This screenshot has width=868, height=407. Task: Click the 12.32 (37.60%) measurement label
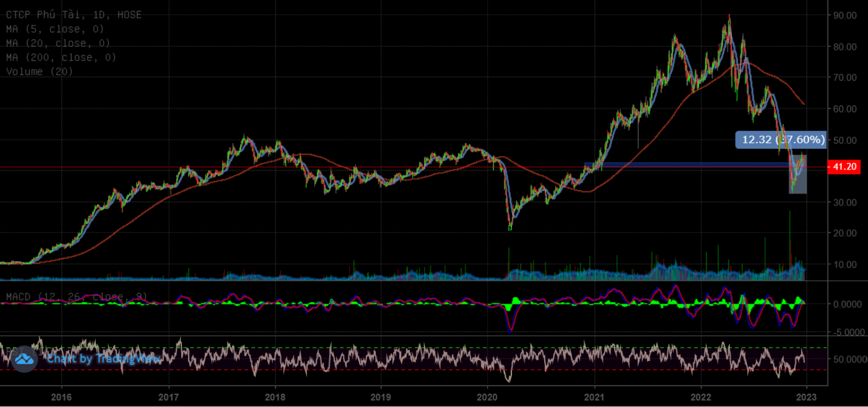780,140
